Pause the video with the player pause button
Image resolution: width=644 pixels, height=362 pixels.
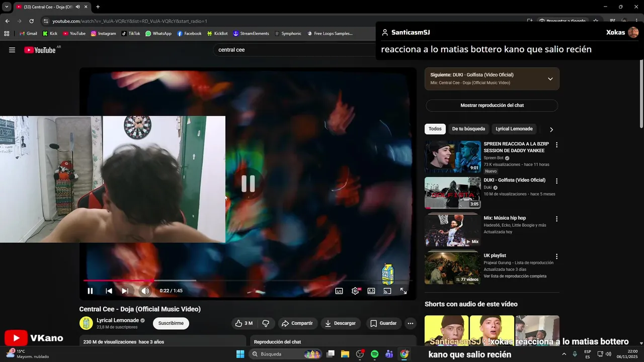click(90, 291)
